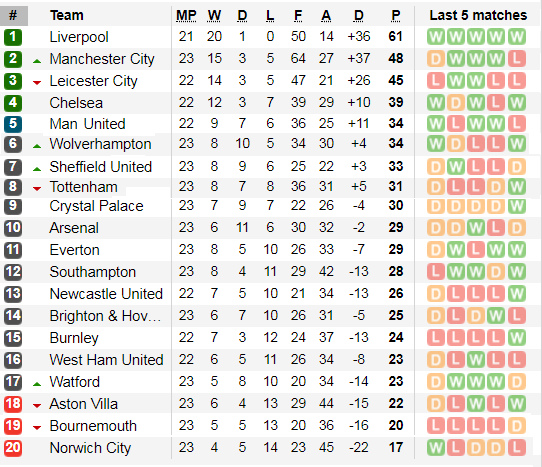
Task: Open the Chelsea team link
Action: tap(76, 103)
